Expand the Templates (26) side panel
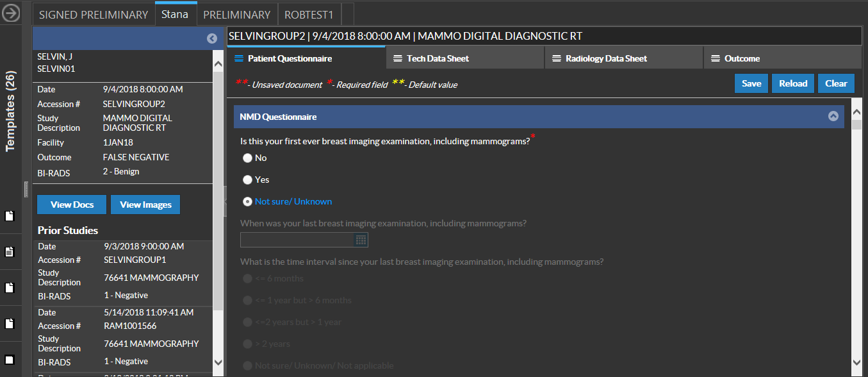Viewport: 868px width, 377px height. click(x=11, y=111)
